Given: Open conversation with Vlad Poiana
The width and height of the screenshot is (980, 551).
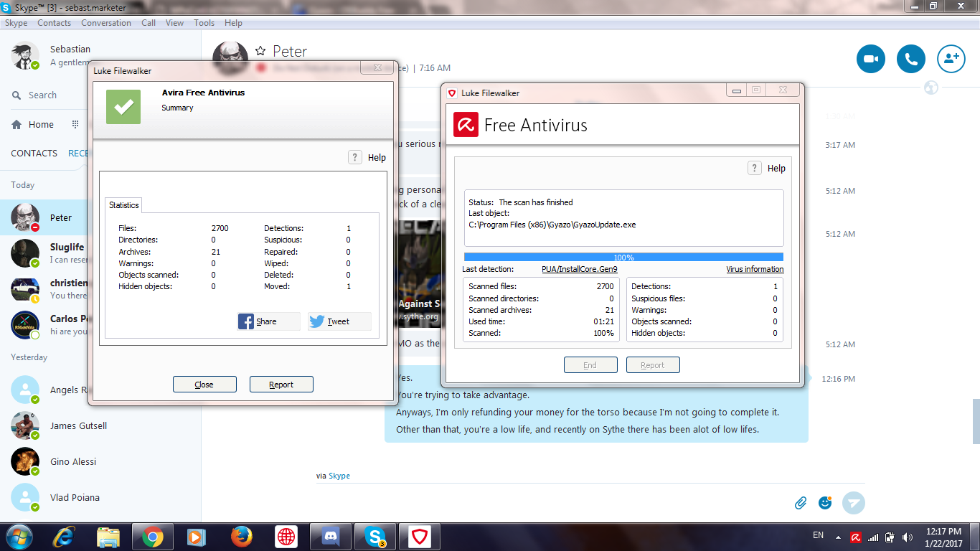Looking at the screenshot, I should [100, 497].
